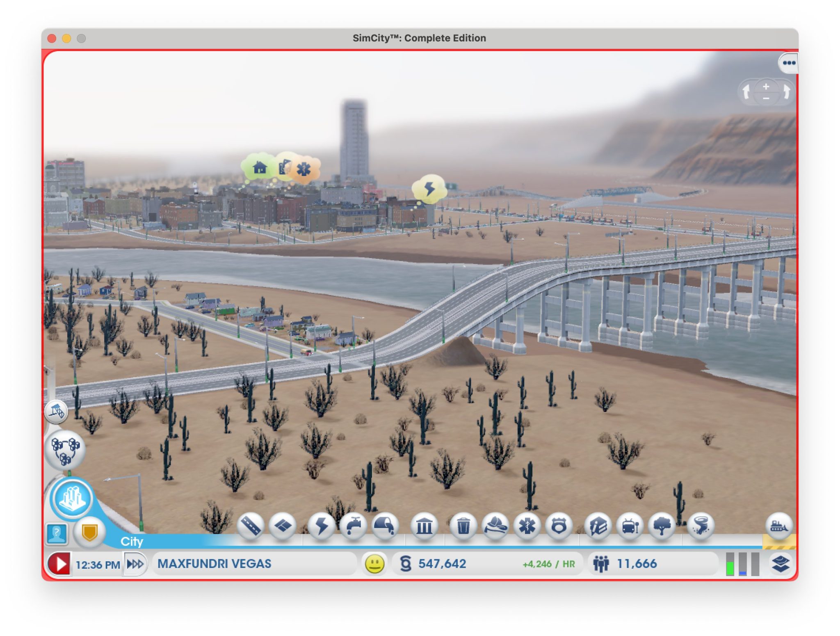
Task: Open the Parks tree menu
Action: [662, 525]
